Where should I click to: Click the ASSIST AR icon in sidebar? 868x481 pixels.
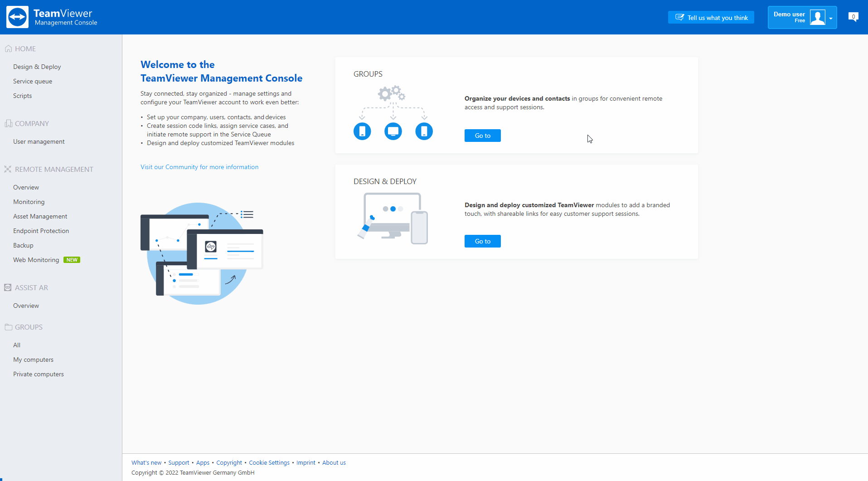click(8, 287)
